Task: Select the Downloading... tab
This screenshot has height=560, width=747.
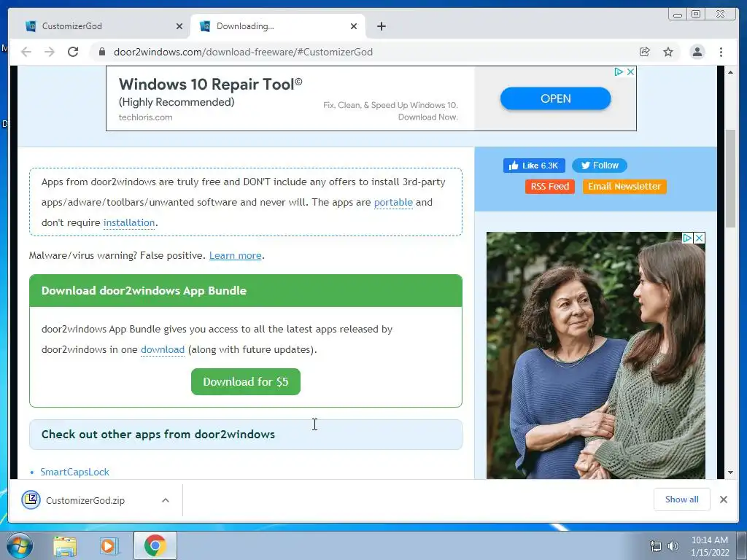Action: 277,26
